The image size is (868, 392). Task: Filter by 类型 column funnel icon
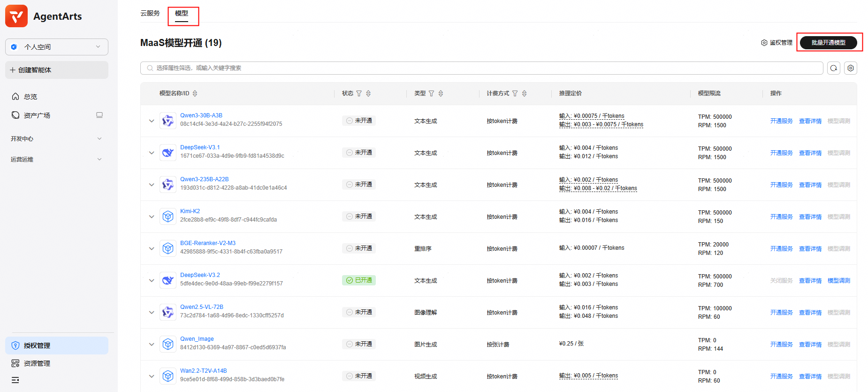pos(431,93)
